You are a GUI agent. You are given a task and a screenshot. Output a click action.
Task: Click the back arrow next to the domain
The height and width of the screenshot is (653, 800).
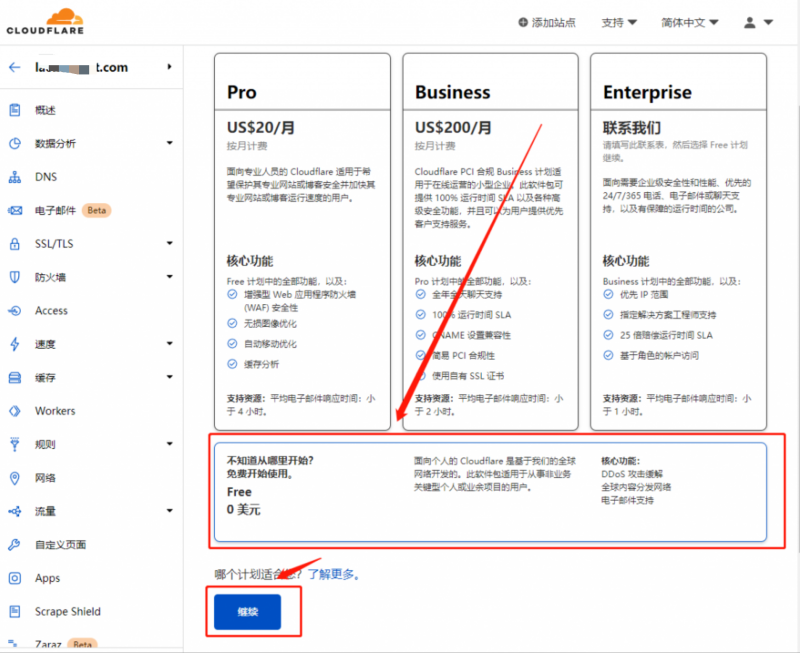13,67
